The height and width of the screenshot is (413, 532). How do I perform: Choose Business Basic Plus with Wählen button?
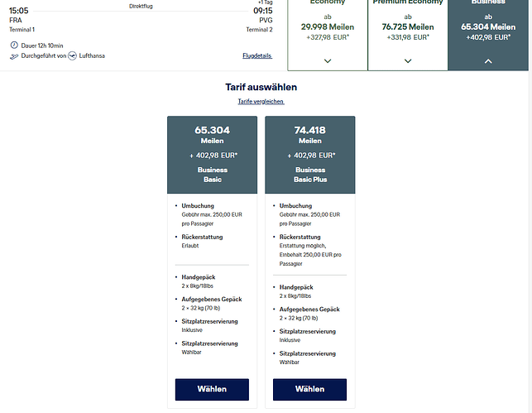309,389
